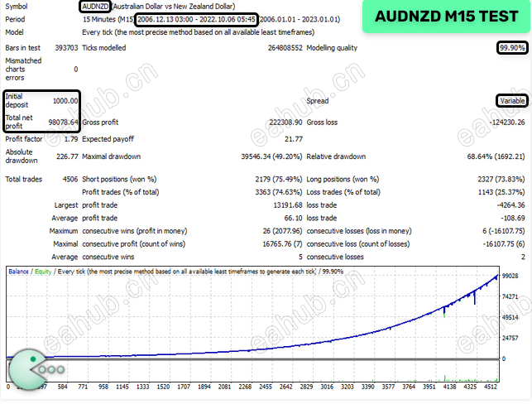Image resolution: width=532 pixels, height=409 pixels.
Task: Click the green Pac-Man mascot icon
Action: (28, 369)
